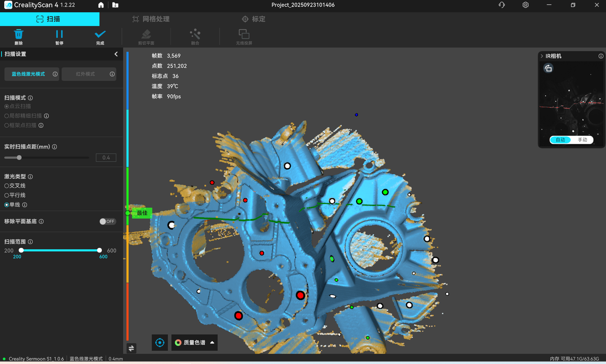Open settings gear icon

coord(526,5)
